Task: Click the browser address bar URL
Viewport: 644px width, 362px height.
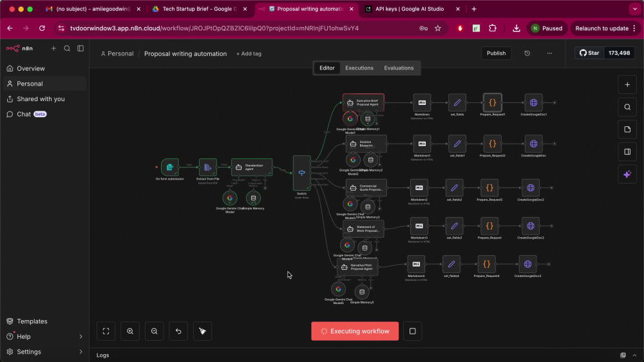Action: pos(214,28)
